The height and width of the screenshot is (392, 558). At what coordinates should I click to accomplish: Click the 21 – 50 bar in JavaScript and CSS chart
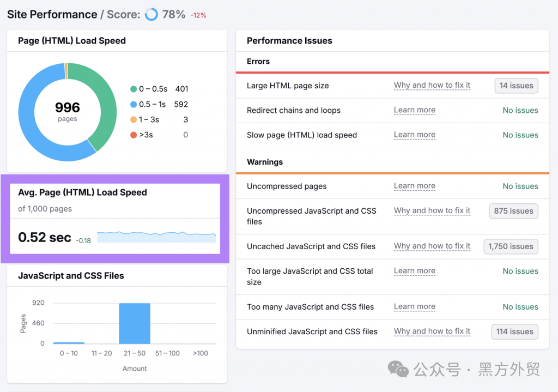point(135,323)
